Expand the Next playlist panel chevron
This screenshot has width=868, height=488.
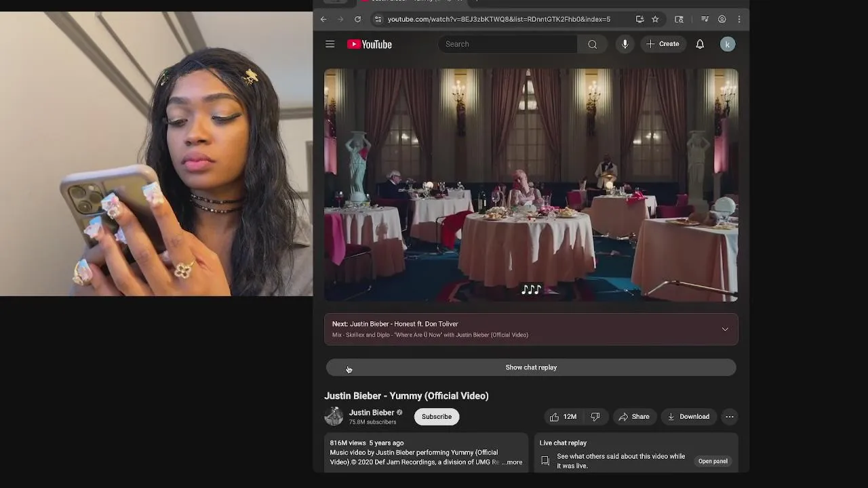(725, 329)
